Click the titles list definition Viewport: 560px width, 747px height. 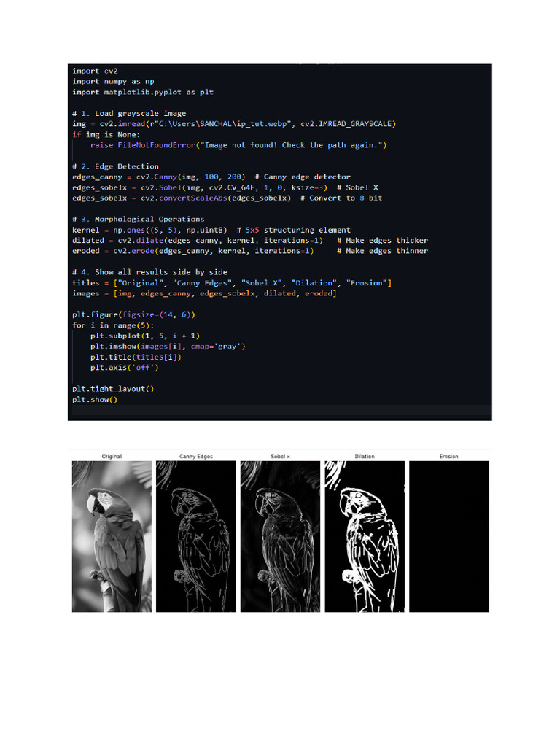[x=232, y=283]
